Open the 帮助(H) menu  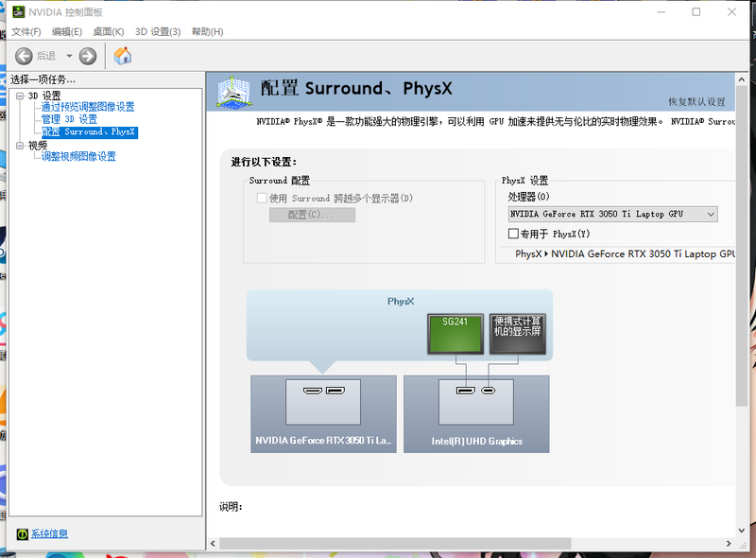[207, 32]
